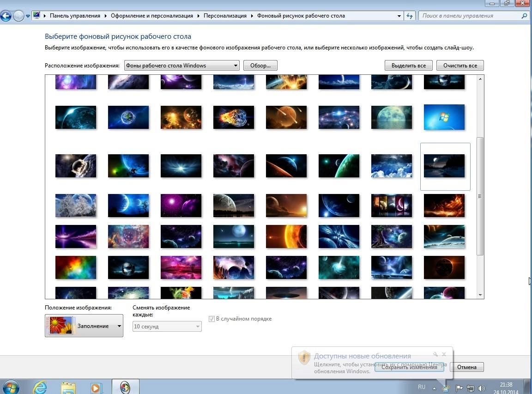Screen dimensions: 532x394
Task: Click the wallpaper list scrollbar thumb
Action: click(480, 196)
